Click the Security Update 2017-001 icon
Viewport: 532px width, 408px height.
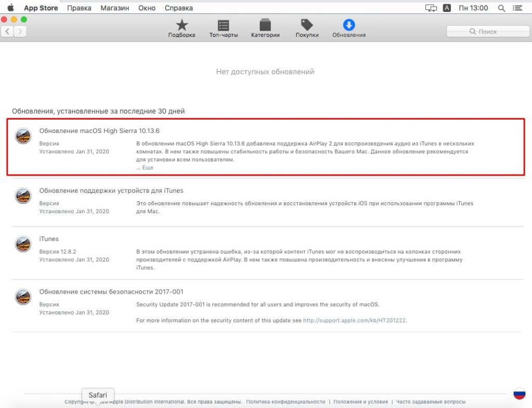tap(23, 297)
